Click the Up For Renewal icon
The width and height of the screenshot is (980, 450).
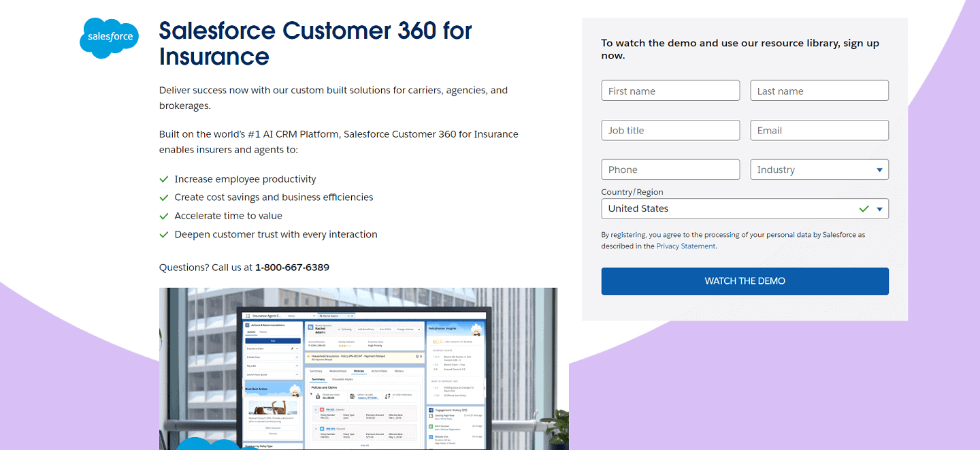click(x=388, y=396)
